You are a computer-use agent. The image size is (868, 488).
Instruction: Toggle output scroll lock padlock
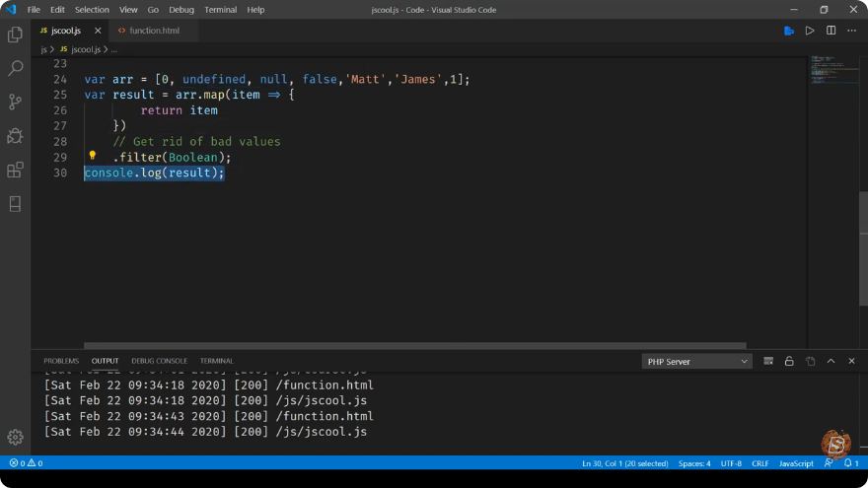pyautogui.click(x=789, y=361)
